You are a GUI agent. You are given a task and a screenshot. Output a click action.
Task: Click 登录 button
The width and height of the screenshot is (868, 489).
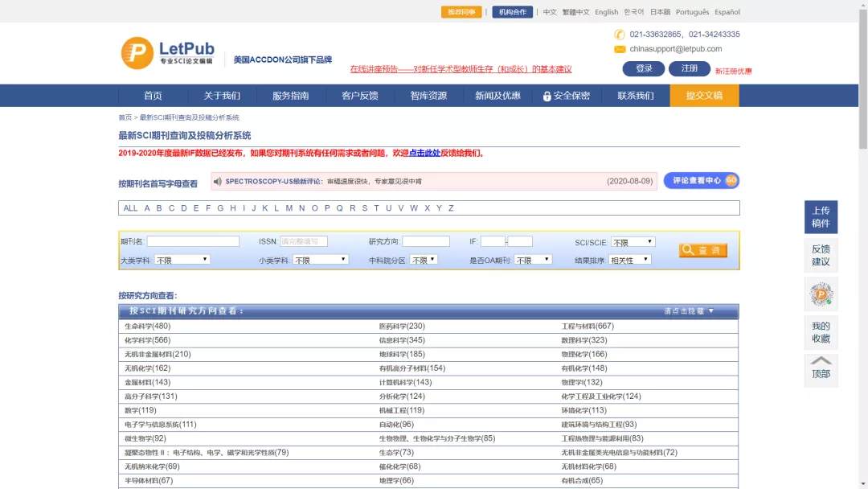pos(644,68)
